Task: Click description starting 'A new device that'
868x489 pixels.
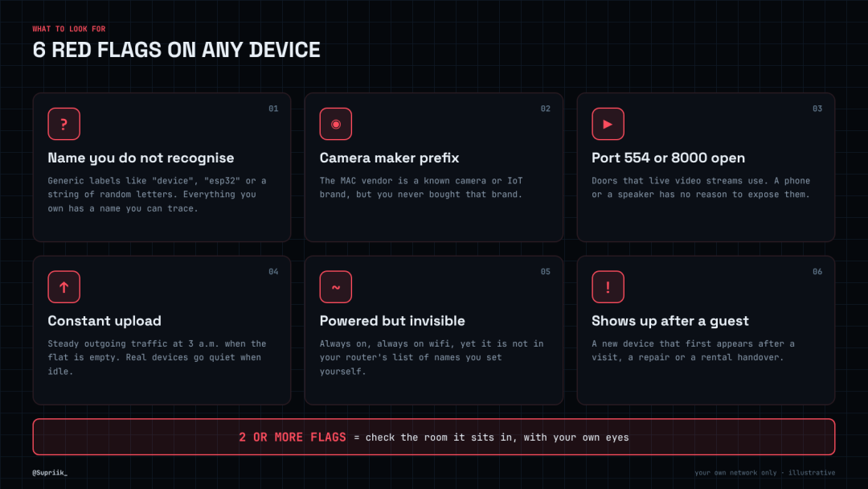Action: (693, 351)
